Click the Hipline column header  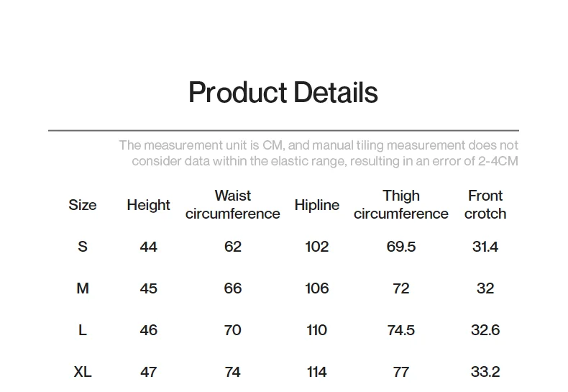[x=316, y=205]
